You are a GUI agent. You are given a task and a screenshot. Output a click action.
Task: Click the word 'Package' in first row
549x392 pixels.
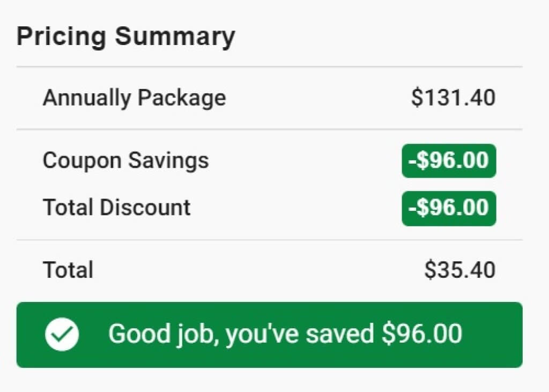coord(182,98)
